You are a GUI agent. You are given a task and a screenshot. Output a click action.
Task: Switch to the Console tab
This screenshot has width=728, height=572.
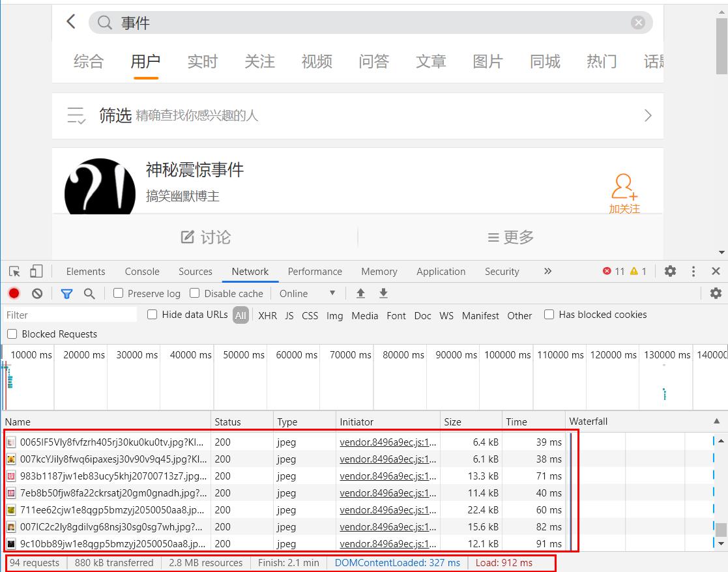point(142,272)
